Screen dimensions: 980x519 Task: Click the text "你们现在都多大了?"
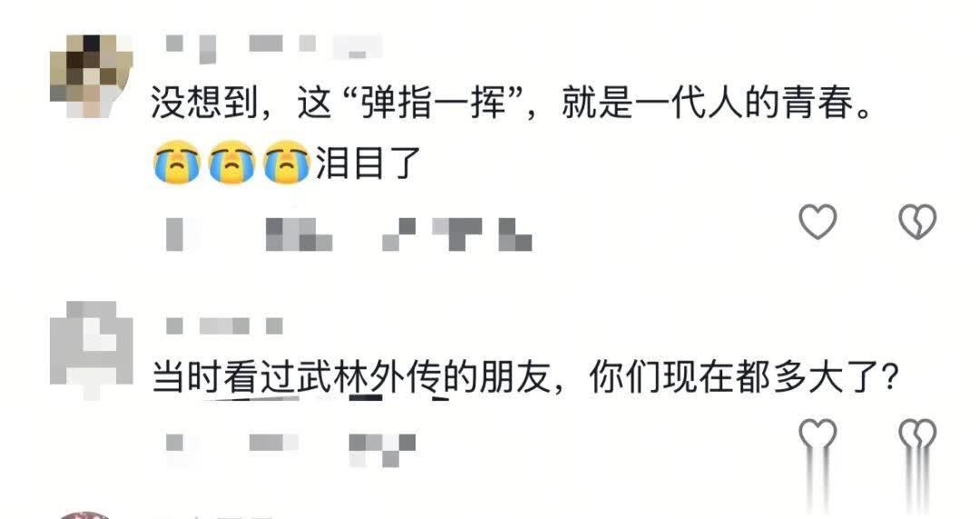[744, 377]
